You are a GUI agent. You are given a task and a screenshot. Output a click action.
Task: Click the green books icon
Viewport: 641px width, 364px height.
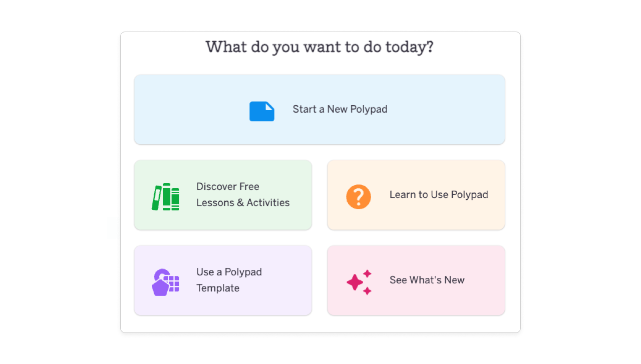tap(166, 197)
